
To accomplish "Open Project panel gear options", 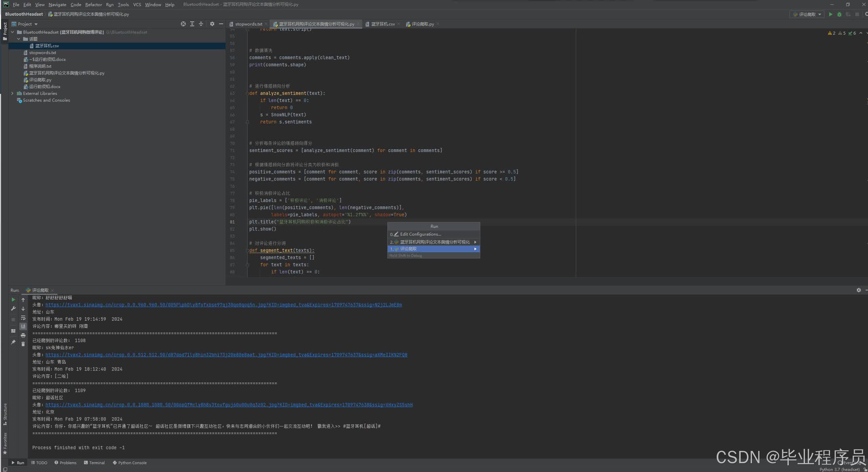I will pos(212,24).
